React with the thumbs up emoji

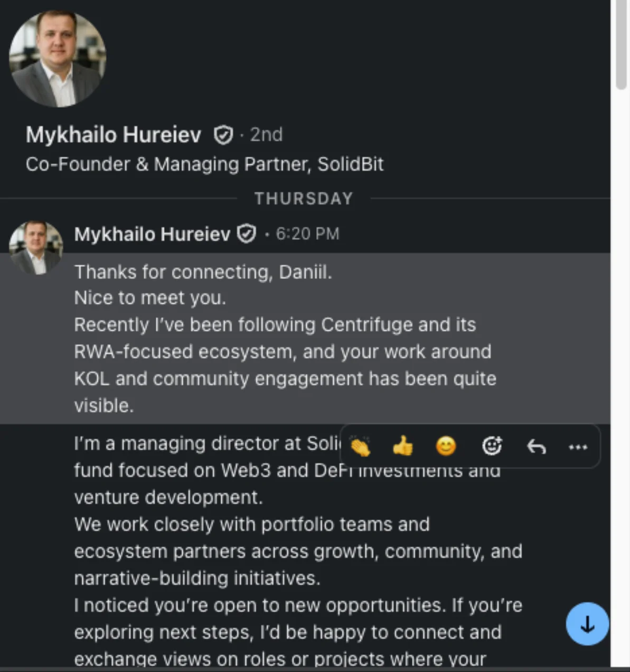pos(403,446)
